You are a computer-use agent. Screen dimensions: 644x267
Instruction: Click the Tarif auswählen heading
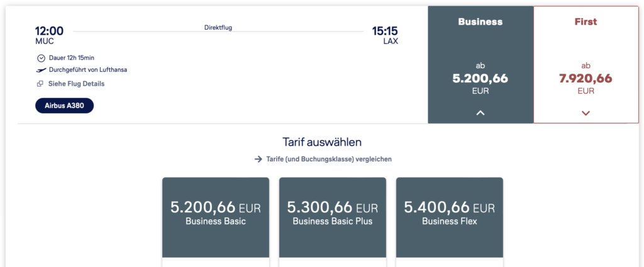[x=323, y=143]
